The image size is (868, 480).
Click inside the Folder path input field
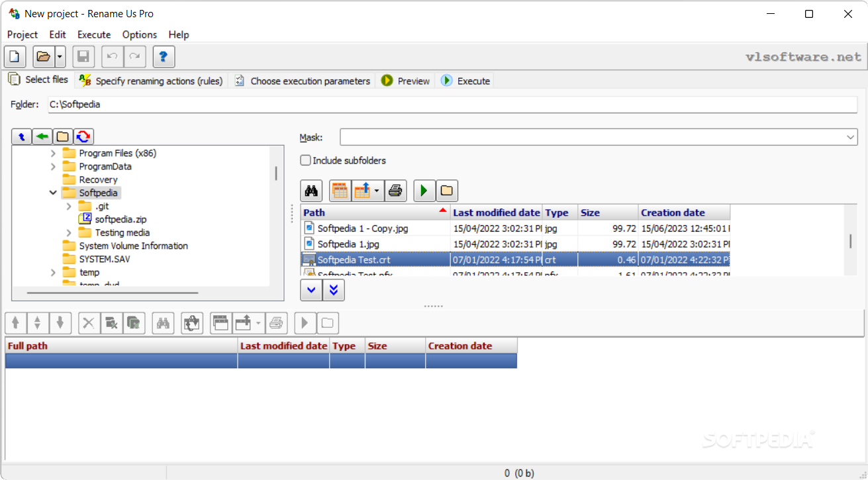[452, 105]
